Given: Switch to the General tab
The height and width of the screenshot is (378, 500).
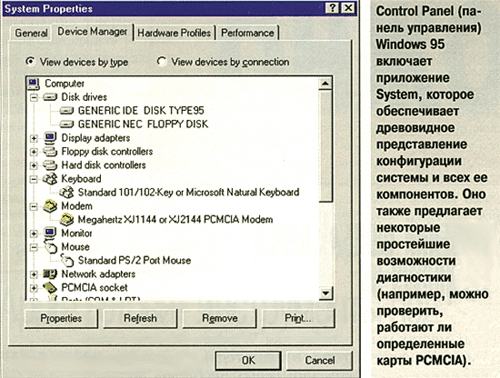Looking at the screenshot, I should tap(31, 33).
